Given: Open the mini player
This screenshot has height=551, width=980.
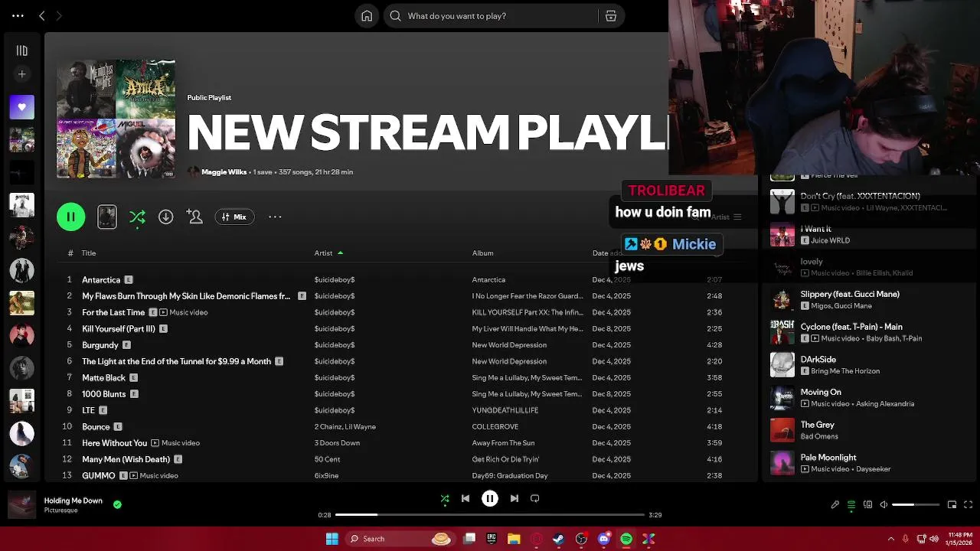Looking at the screenshot, I should 952,505.
